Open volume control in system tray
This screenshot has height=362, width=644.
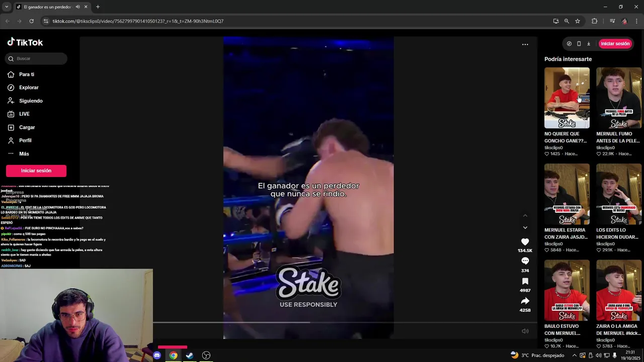[599, 355]
